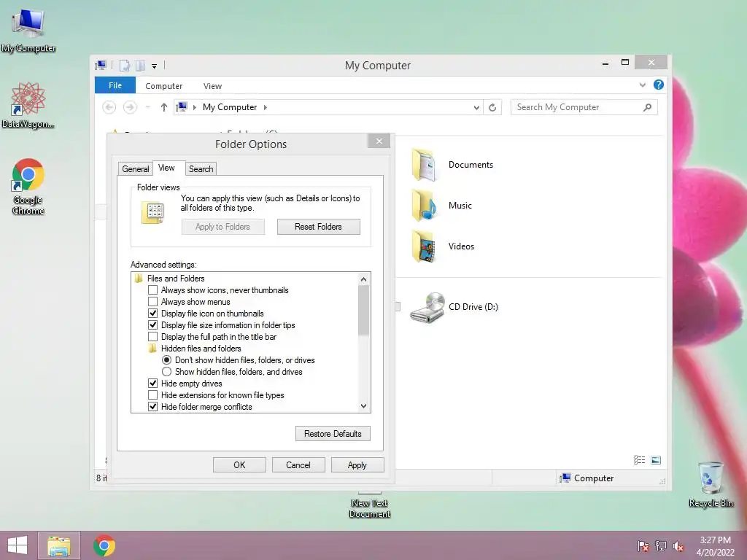Check Hide extensions for known file types

click(153, 395)
